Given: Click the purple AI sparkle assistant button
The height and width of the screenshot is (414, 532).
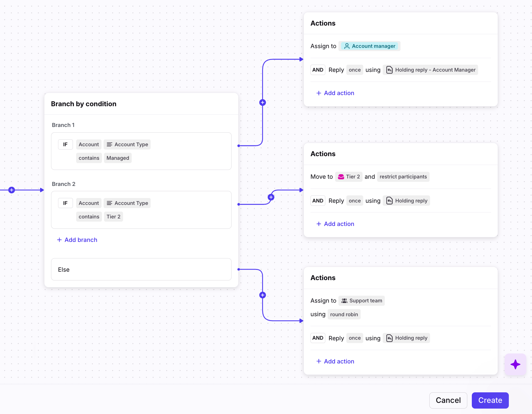Looking at the screenshot, I should (x=515, y=364).
